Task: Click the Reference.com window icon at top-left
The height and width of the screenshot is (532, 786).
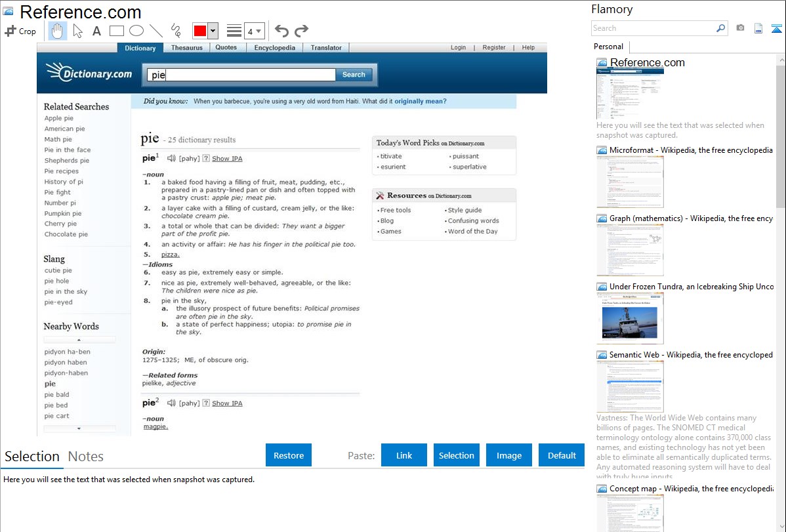Action: (x=8, y=11)
